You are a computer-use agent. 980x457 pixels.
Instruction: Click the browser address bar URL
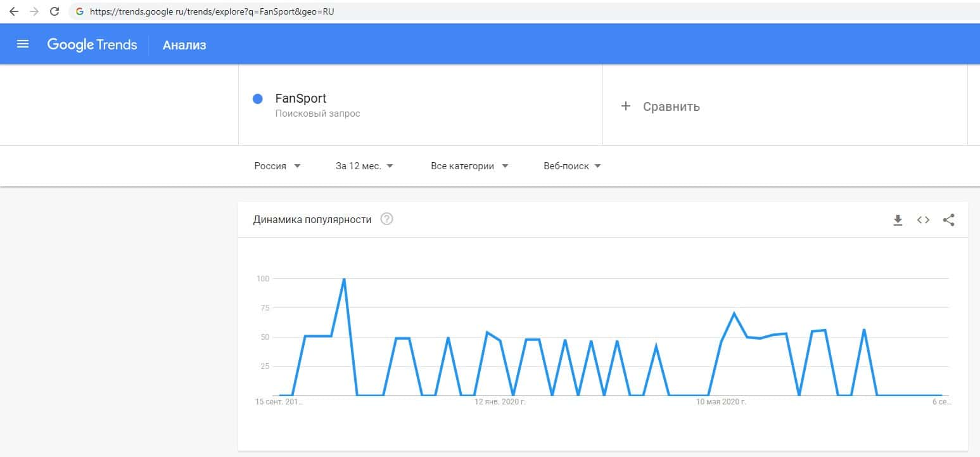(212, 11)
